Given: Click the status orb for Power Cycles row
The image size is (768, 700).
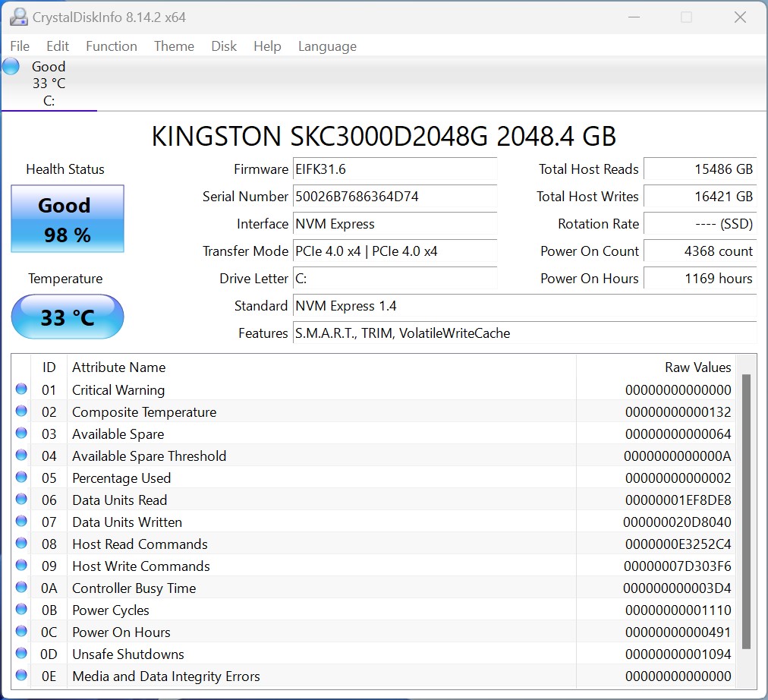Looking at the screenshot, I should [x=21, y=610].
